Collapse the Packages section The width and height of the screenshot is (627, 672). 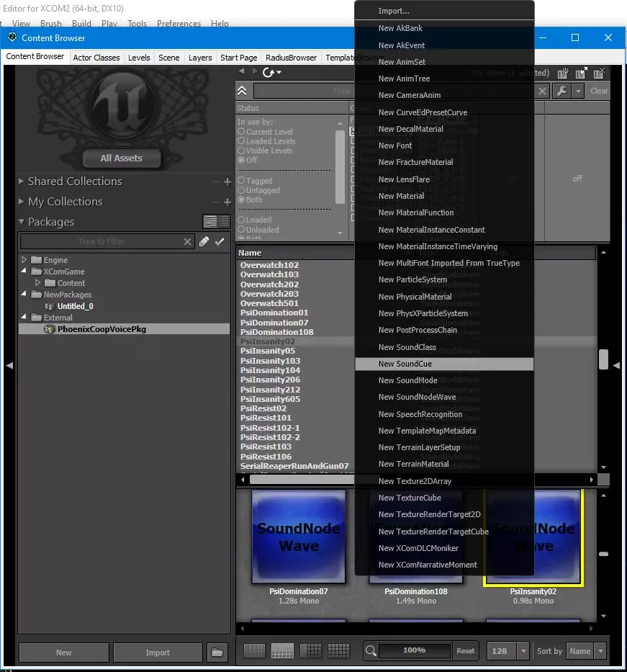21,222
